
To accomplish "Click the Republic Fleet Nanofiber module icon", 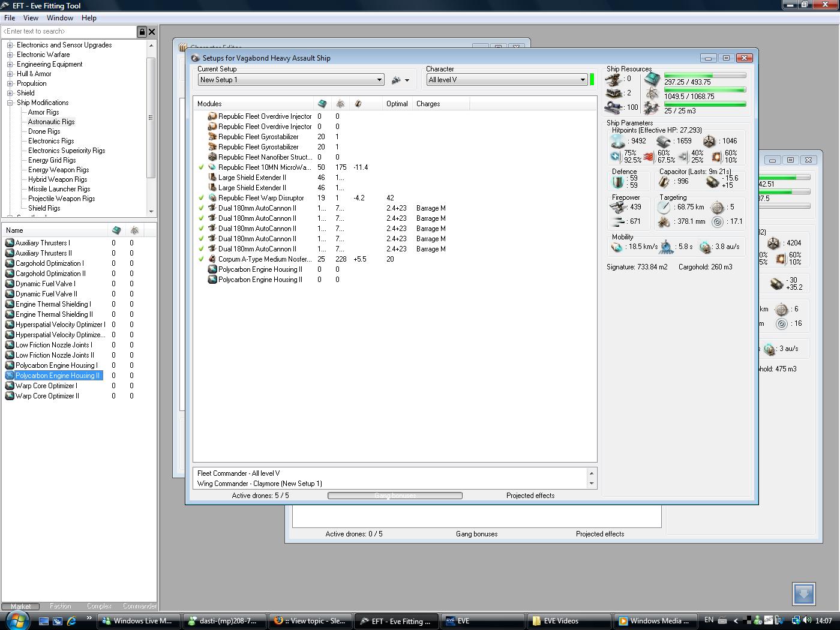I will (x=212, y=157).
